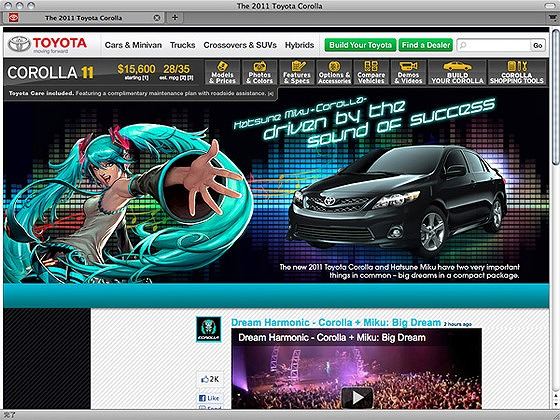Click the Find a Dealer button
This screenshot has width=560, height=420.
click(426, 45)
